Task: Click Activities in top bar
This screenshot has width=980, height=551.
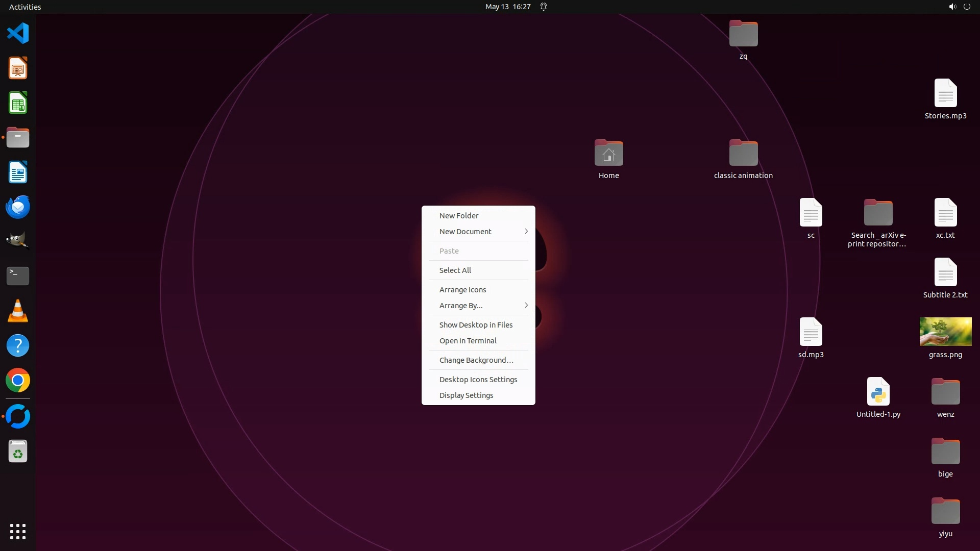Action: [x=25, y=7]
